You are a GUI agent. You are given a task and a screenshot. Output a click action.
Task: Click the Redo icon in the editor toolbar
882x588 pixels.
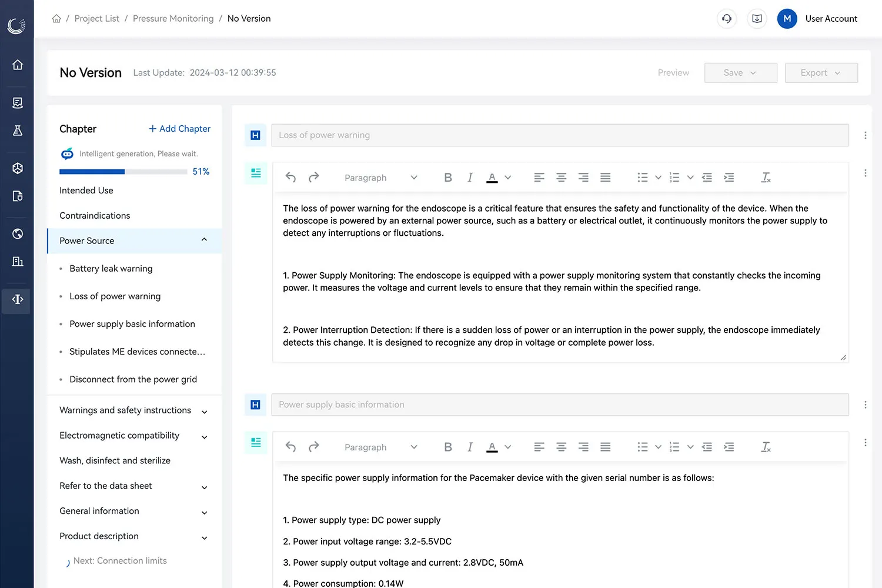314,177
